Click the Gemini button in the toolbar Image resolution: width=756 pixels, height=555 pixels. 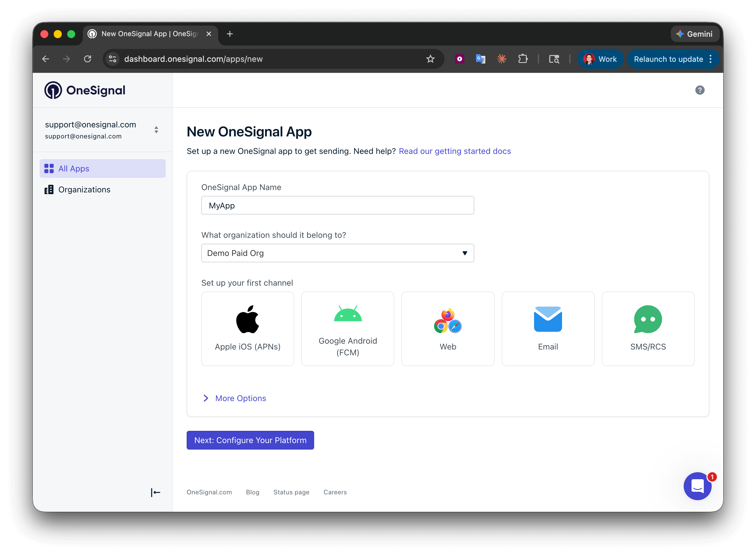695,34
